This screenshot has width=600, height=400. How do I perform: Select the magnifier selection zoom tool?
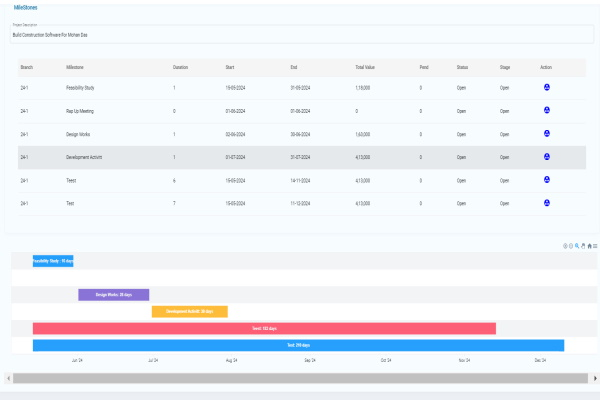[x=578, y=245]
